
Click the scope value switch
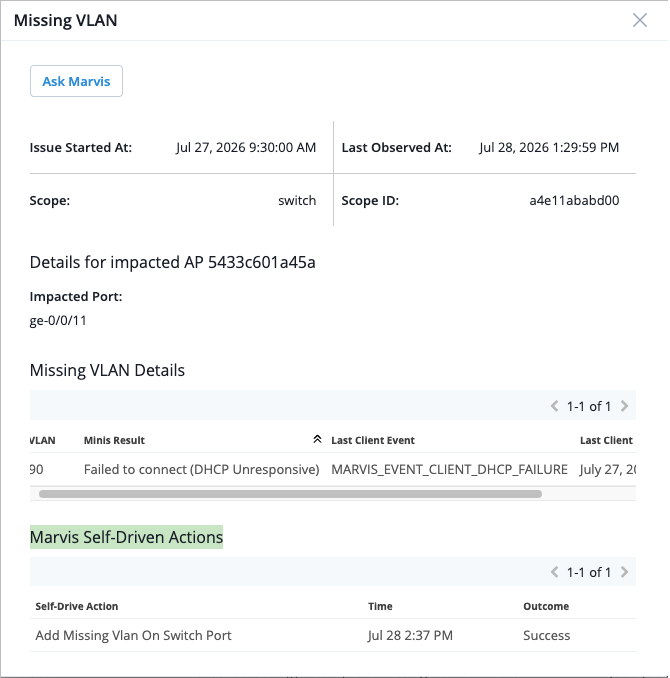(x=297, y=201)
